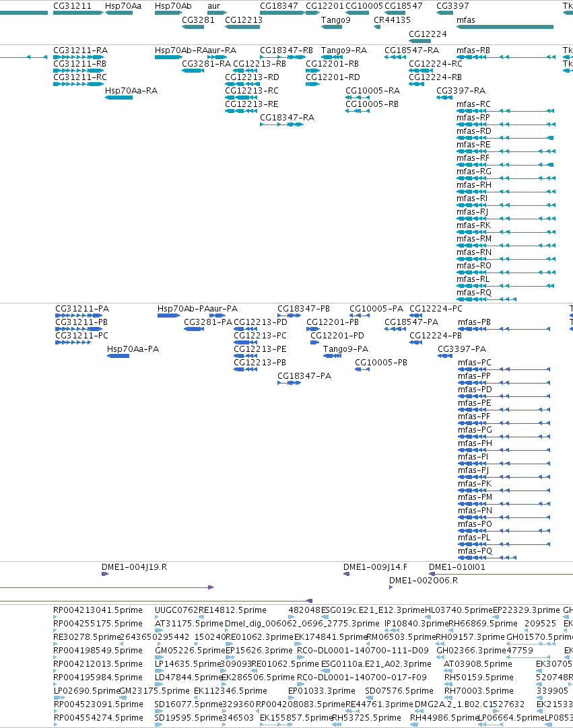Click protein Hsp70Aa-PA
Image resolution: width=573 pixels, height=728 pixels.
coord(118,356)
